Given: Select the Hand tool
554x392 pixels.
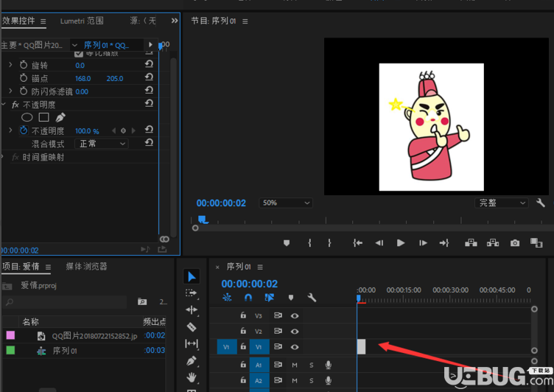Looking at the screenshot, I should pos(192,377).
